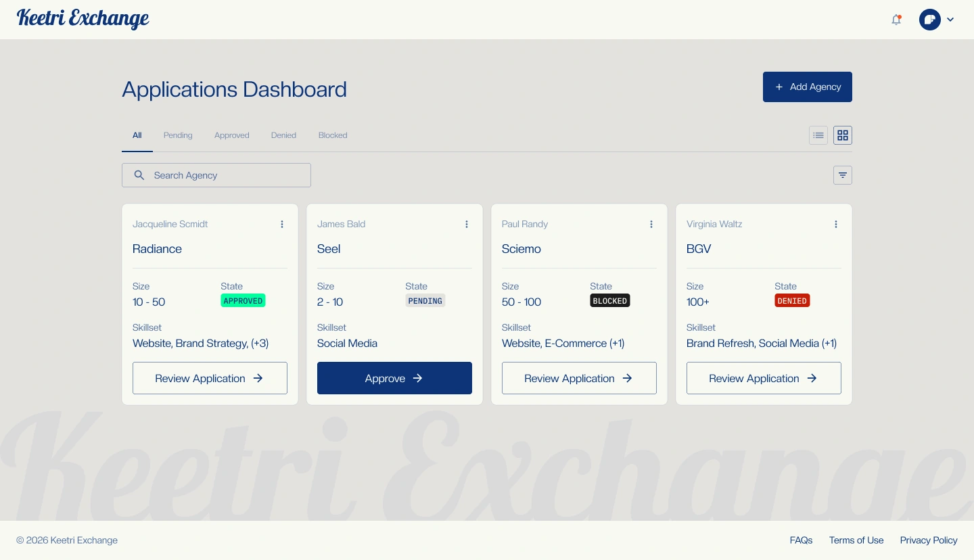Screen dimensions: 974x560
Task: Click the Seel agency name
Action: pyautogui.click(x=329, y=249)
